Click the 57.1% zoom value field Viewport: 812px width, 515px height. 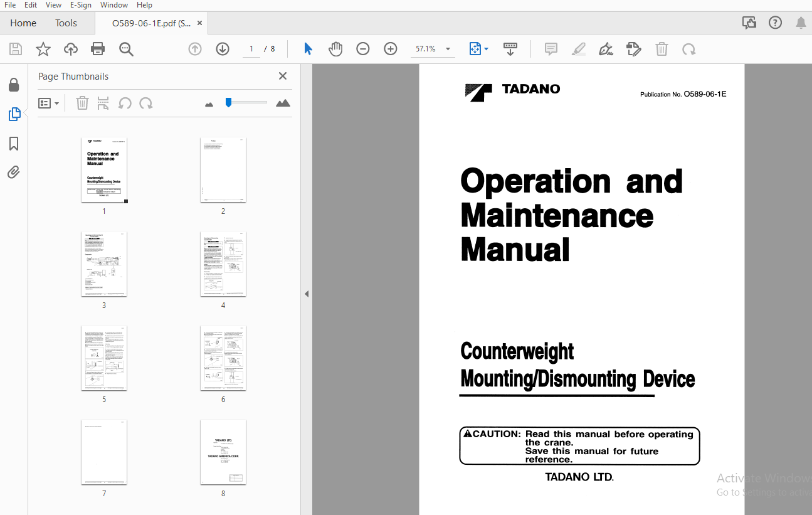tap(426, 49)
